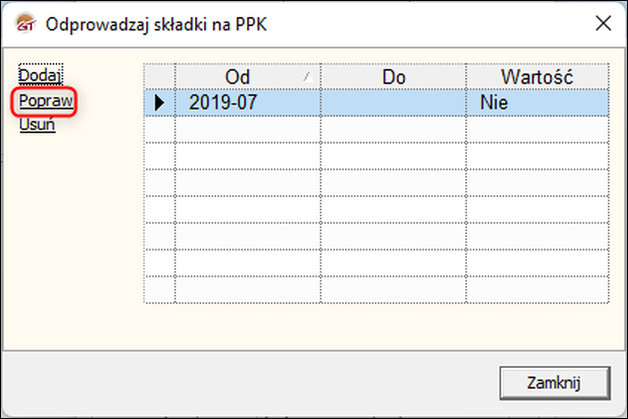Close the Odprowadzaj składki na PPK dialog
This screenshot has height=419, width=628.
603,24
